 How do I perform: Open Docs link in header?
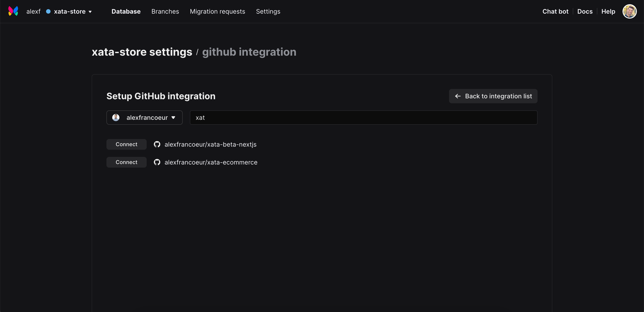tap(585, 11)
